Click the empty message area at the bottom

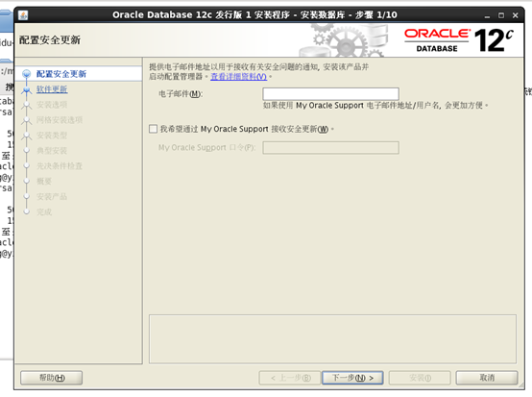coord(332,339)
